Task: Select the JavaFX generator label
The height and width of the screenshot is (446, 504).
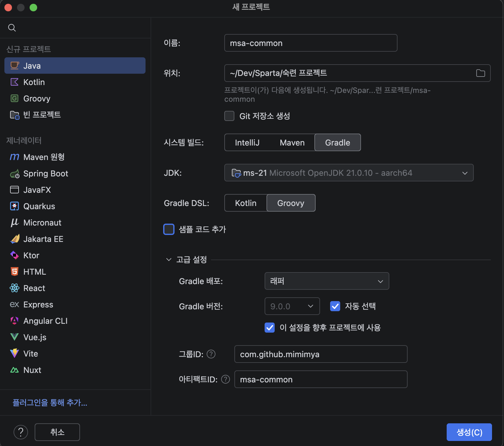Action: pyautogui.click(x=37, y=190)
